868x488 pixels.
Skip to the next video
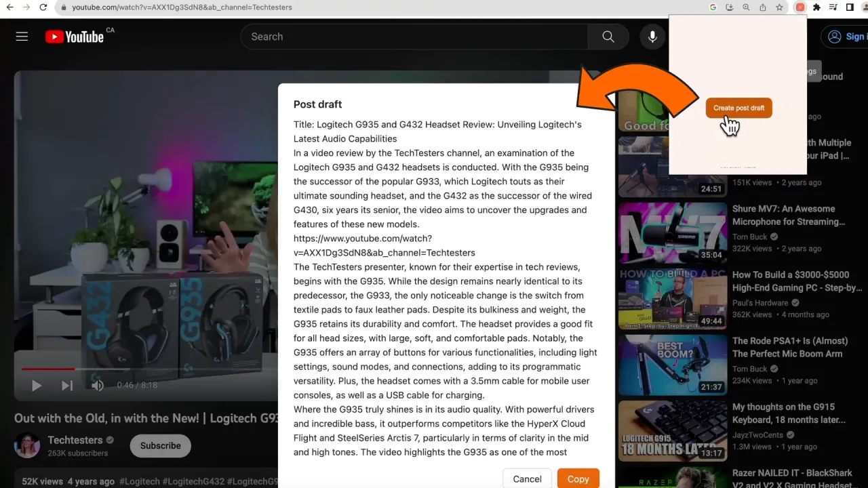tap(67, 386)
